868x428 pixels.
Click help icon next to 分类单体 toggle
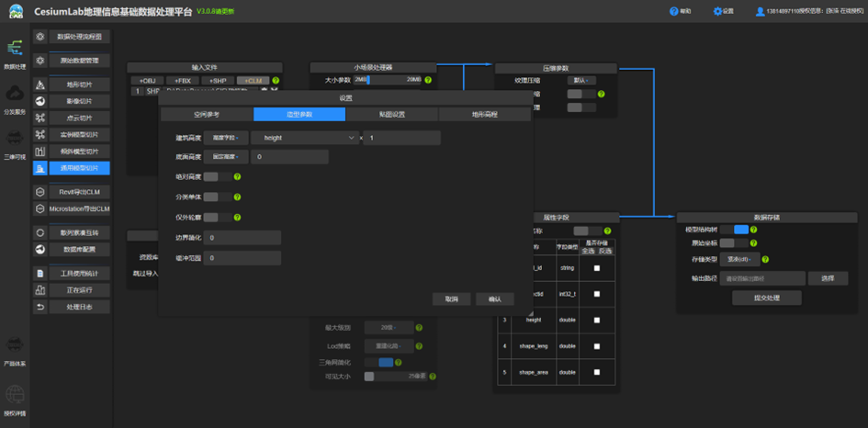pyautogui.click(x=237, y=197)
